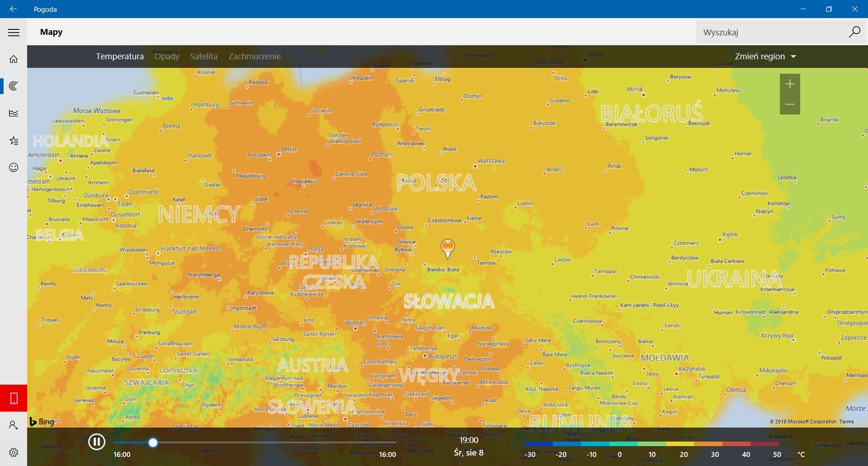The image size is (868, 466).
Task: Restore down the Pogoda window
Action: click(x=829, y=9)
